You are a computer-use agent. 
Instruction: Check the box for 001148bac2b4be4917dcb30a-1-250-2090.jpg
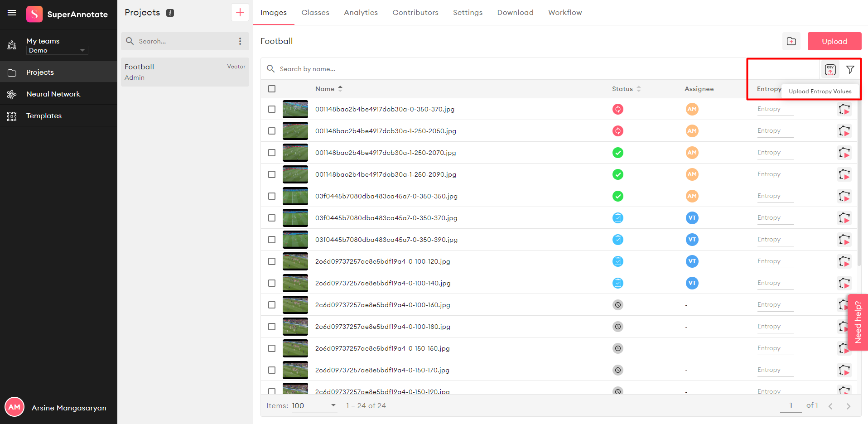coord(272,174)
